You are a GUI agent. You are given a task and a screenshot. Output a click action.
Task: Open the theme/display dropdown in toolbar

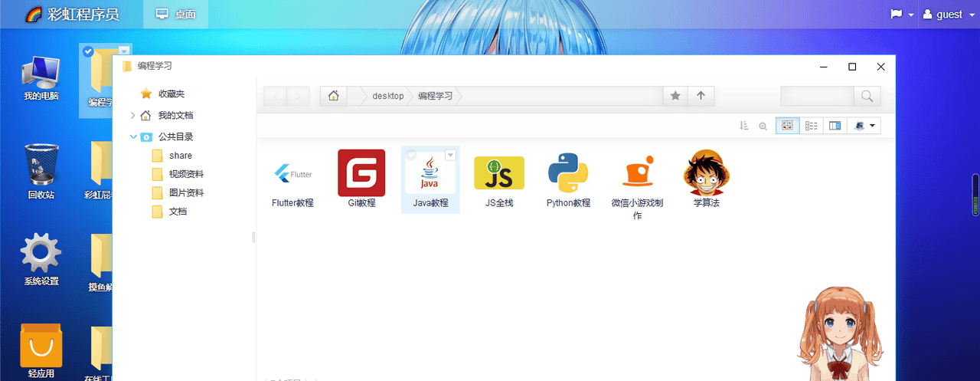tap(864, 126)
